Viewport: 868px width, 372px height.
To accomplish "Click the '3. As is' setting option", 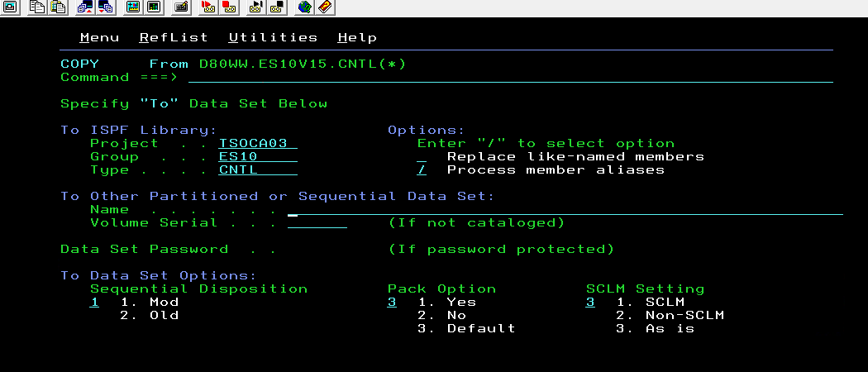I will tap(656, 329).
